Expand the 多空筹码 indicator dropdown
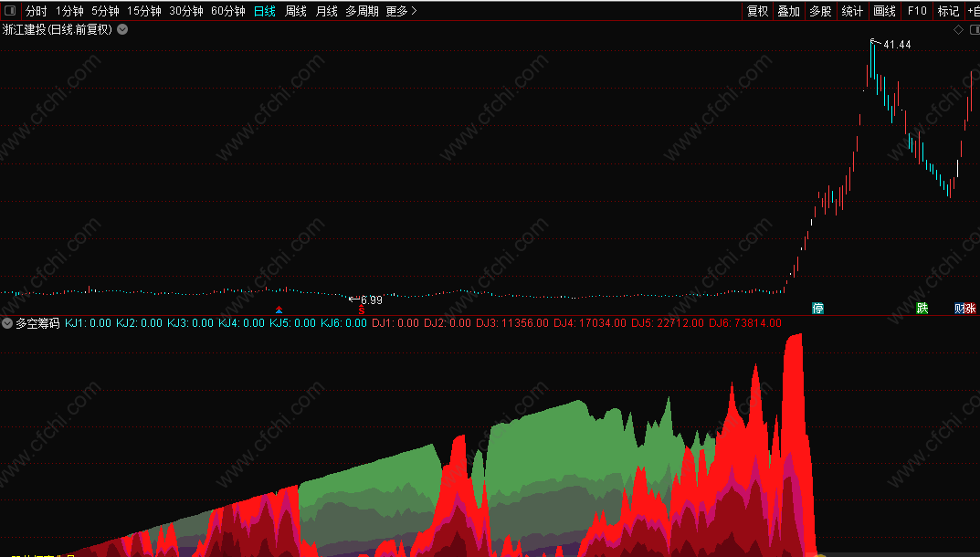 (7, 323)
